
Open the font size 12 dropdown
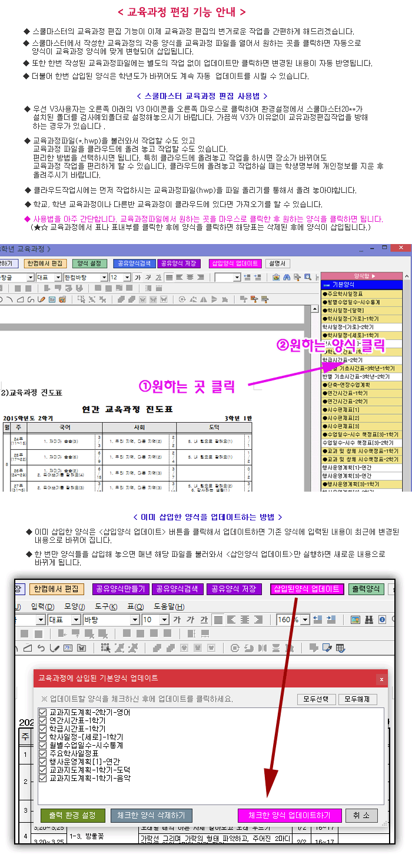point(128,277)
